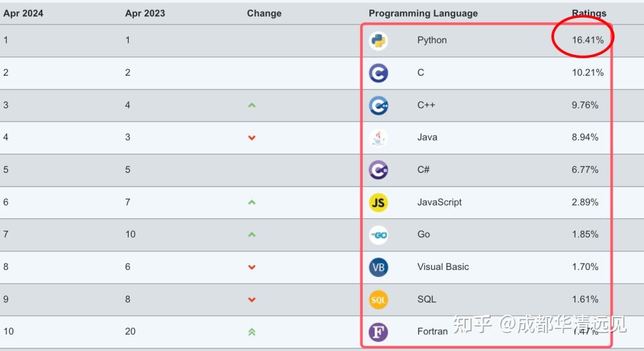
Task: Click the Python name link
Action: tap(432, 40)
